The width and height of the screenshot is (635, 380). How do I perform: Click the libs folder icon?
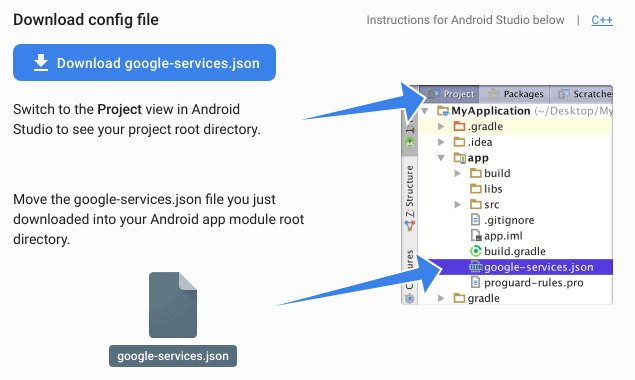point(476,189)
